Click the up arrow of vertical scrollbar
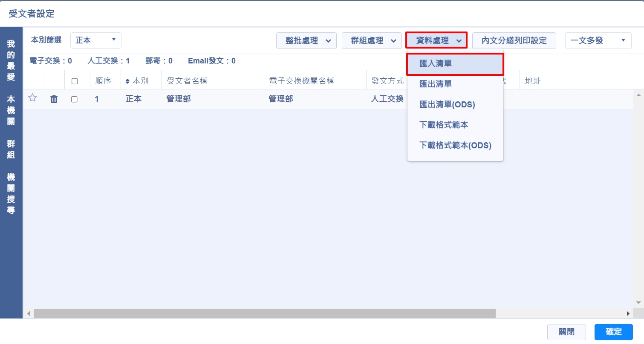The width and height of the screenshot is (644, 344). [x=638, y=95]
